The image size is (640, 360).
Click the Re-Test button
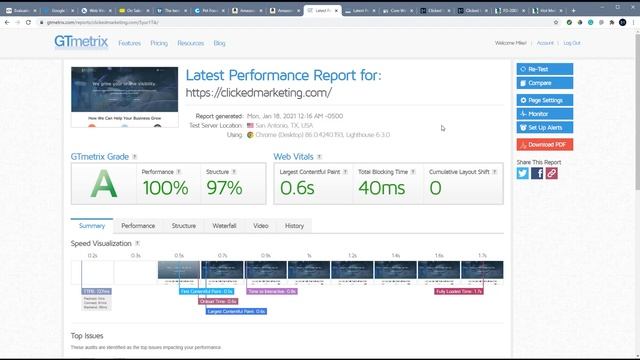544,69
